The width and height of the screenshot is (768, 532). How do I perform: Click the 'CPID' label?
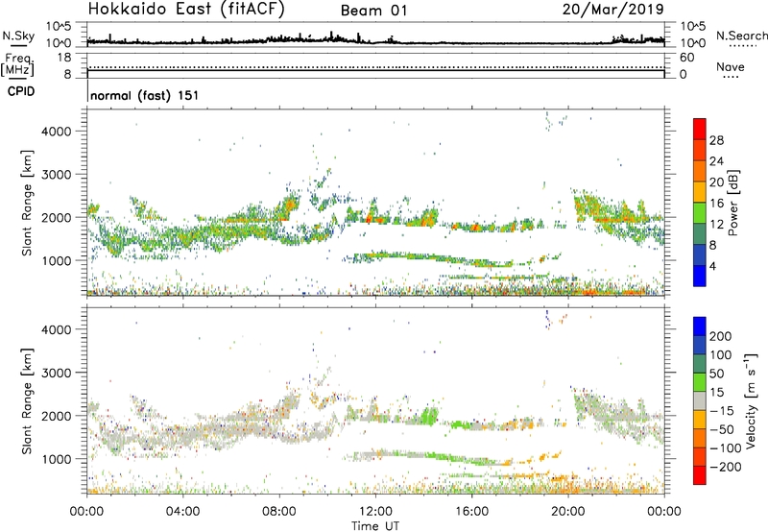coord(21,91)
